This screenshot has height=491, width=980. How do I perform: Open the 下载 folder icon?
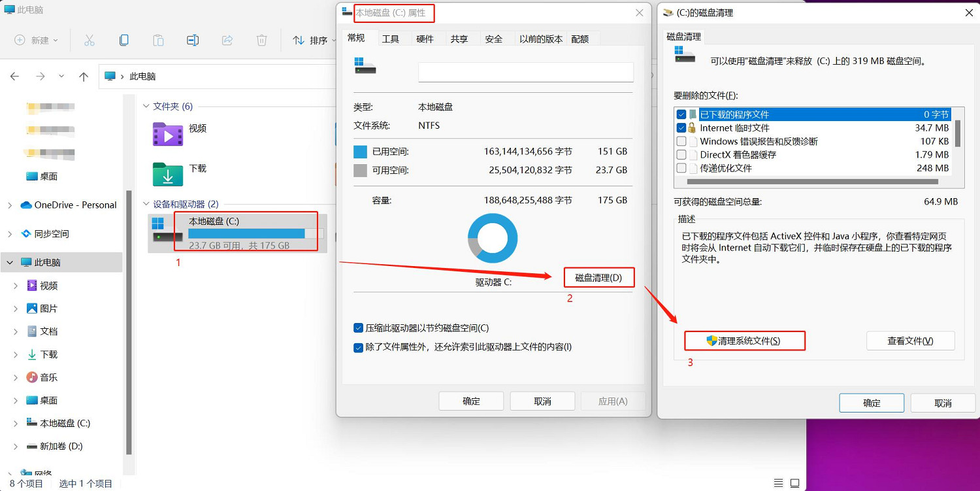coord(168,175)
